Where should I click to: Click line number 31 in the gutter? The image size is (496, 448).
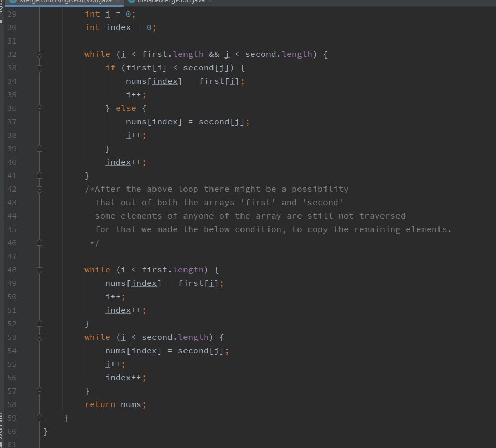click(12, 41)
